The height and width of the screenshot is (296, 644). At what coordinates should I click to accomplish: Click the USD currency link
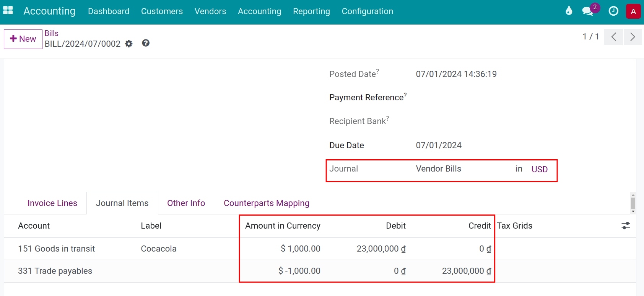(540, 169)
